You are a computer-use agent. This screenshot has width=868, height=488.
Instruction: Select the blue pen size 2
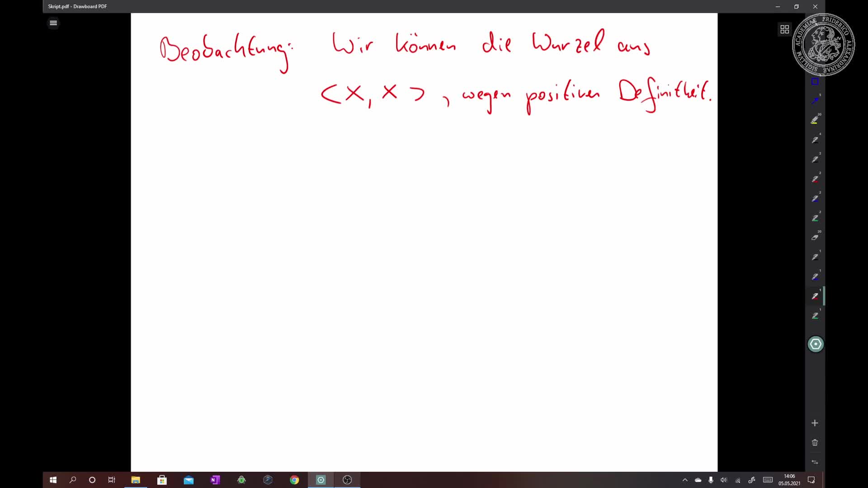[815, 199]
